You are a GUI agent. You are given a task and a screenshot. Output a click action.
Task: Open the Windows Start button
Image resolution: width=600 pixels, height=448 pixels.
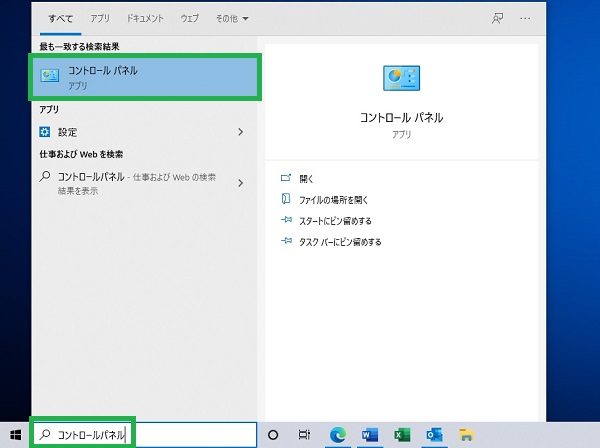[16, 435]
